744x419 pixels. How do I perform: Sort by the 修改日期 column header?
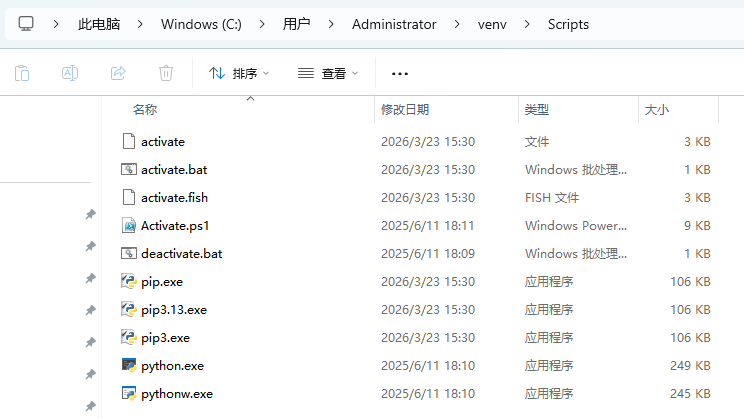pyautogui.click(x=405, y=109)
